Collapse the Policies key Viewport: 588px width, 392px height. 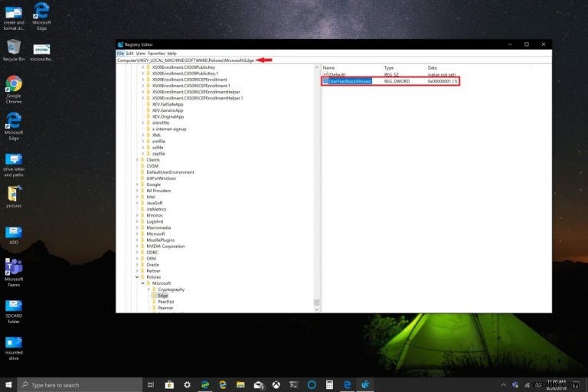(x=137, y=277)
